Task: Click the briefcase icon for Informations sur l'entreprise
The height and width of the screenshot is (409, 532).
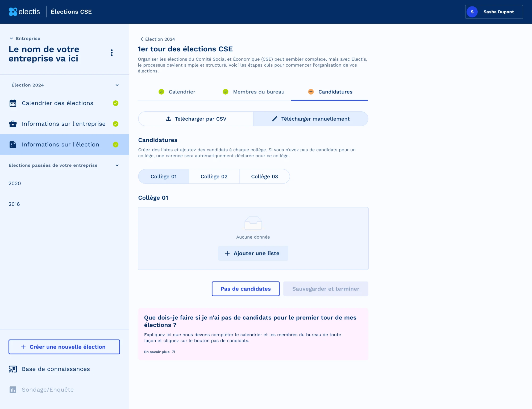Action: click(x=13, y=124)
